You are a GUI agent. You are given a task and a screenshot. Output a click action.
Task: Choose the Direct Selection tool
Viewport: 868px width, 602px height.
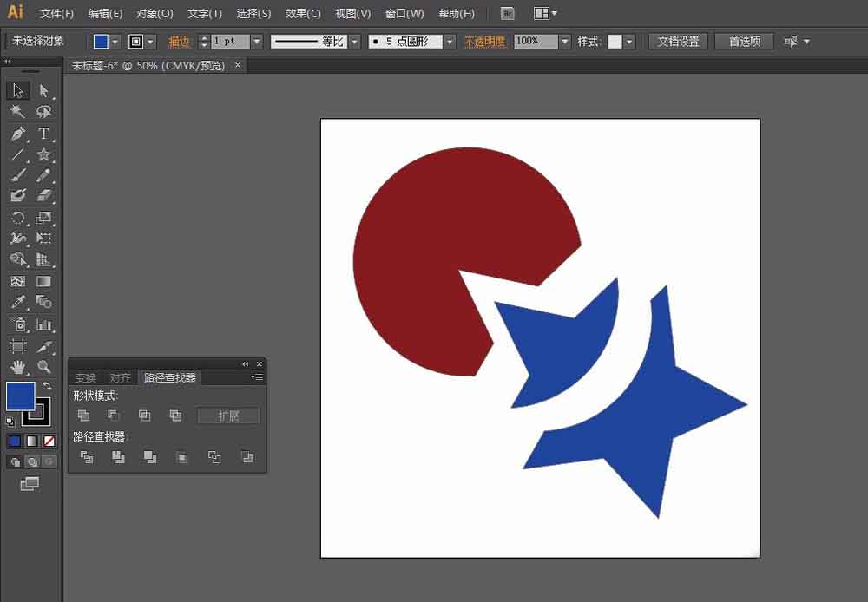pyautogui.click(x=43, y=90)
